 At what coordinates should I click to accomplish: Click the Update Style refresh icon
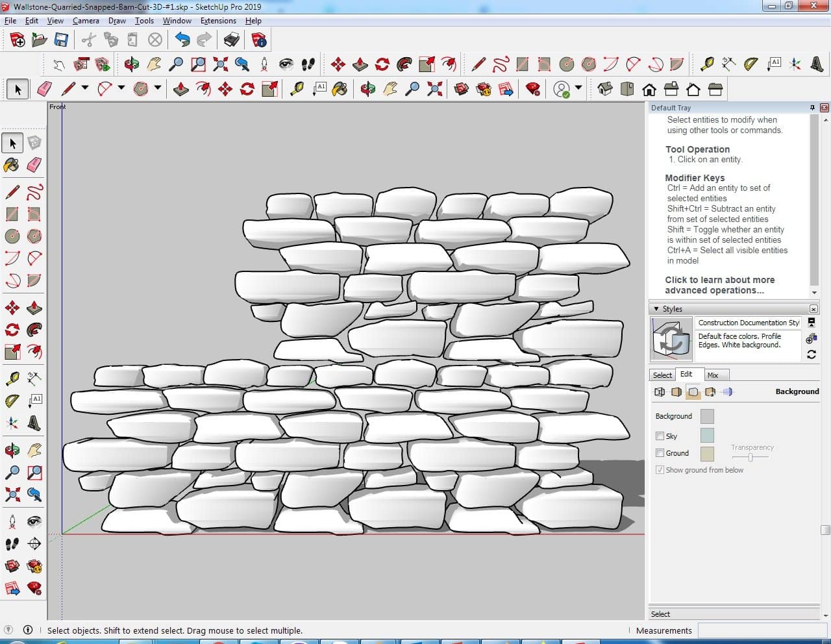pos(811,354)
